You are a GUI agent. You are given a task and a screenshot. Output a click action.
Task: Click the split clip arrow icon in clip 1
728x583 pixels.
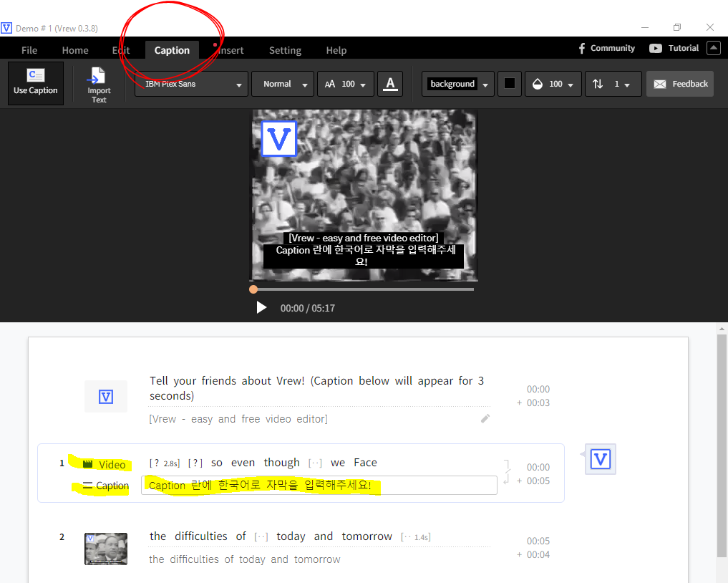pyautogui.click(x=507, y=478)
